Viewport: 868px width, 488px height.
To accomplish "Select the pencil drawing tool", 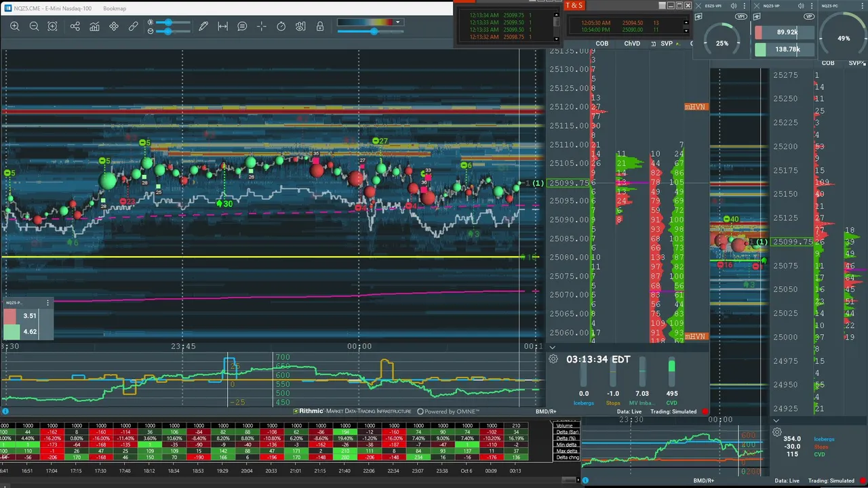I will click(203, 26).
